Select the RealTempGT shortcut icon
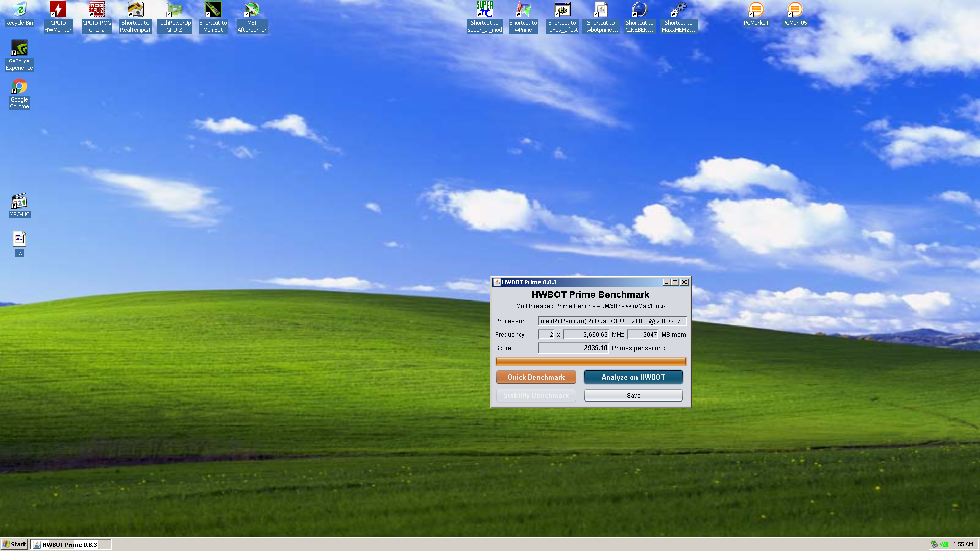The image size is (980, 551). click(x=135, y=17)
